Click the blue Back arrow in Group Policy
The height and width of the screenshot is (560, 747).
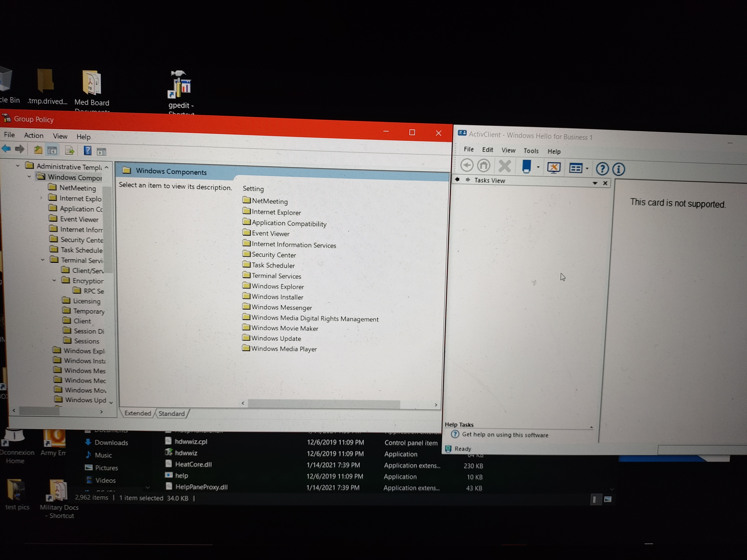click(6, 149)
